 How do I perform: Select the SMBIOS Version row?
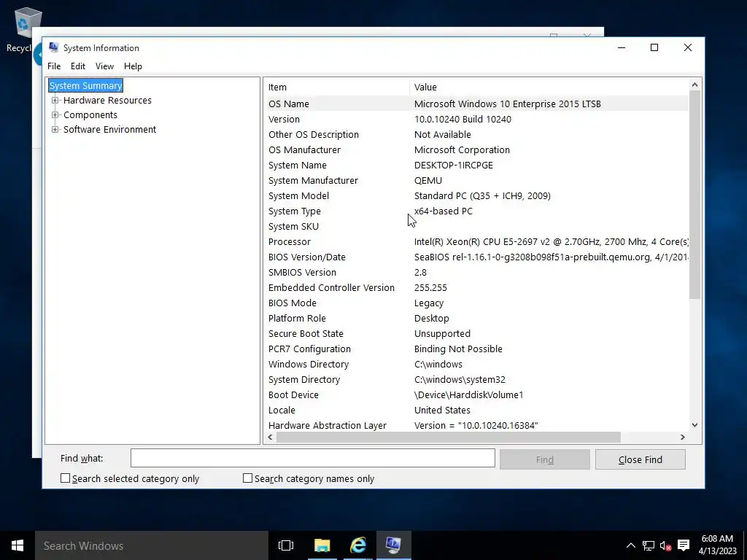coord(476,272)
